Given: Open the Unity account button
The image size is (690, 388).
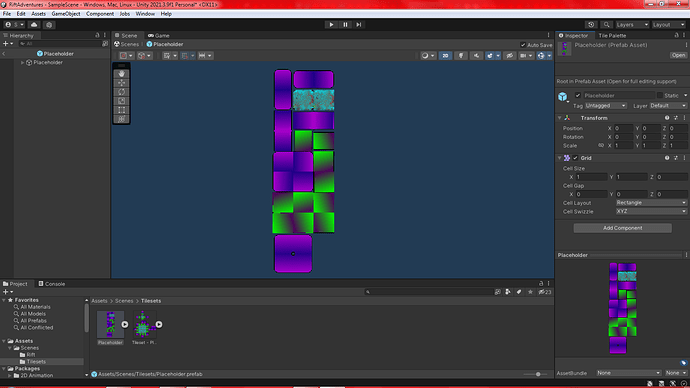Looking at the screenshot, I should 14,25.
